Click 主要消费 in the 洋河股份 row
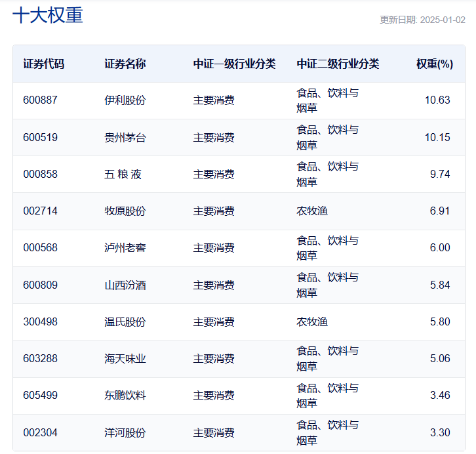This screenshot has width=476, height=454. 214,432
